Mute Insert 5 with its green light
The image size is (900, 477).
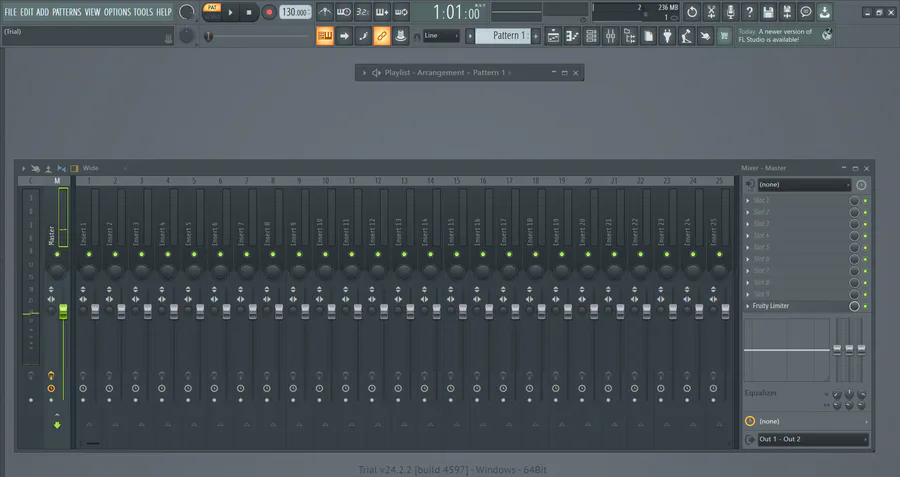194,254
